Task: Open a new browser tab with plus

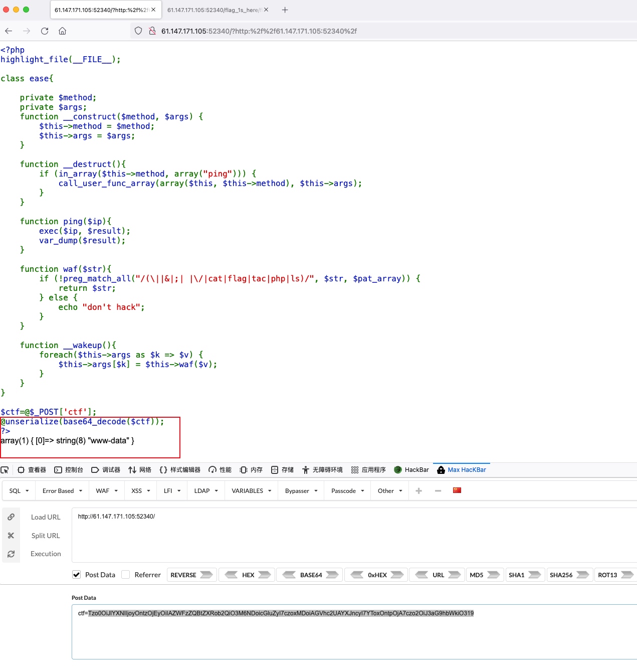Action: (285, 10)
